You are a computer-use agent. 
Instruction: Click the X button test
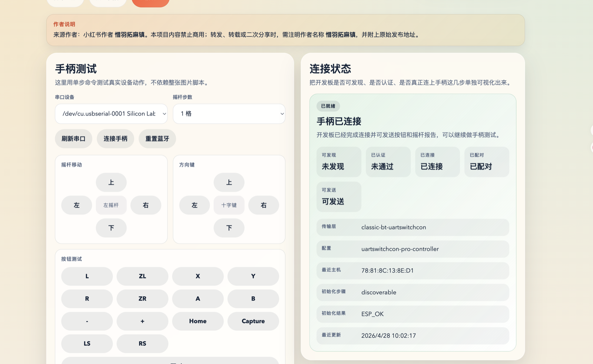(198, 276)
